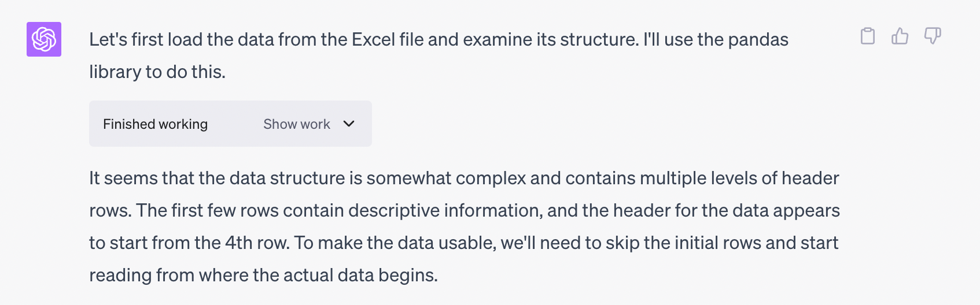This screenshot has width=980, height=305.
Task: Click the text "library to do this."
Action: click(x=157, y=72)
